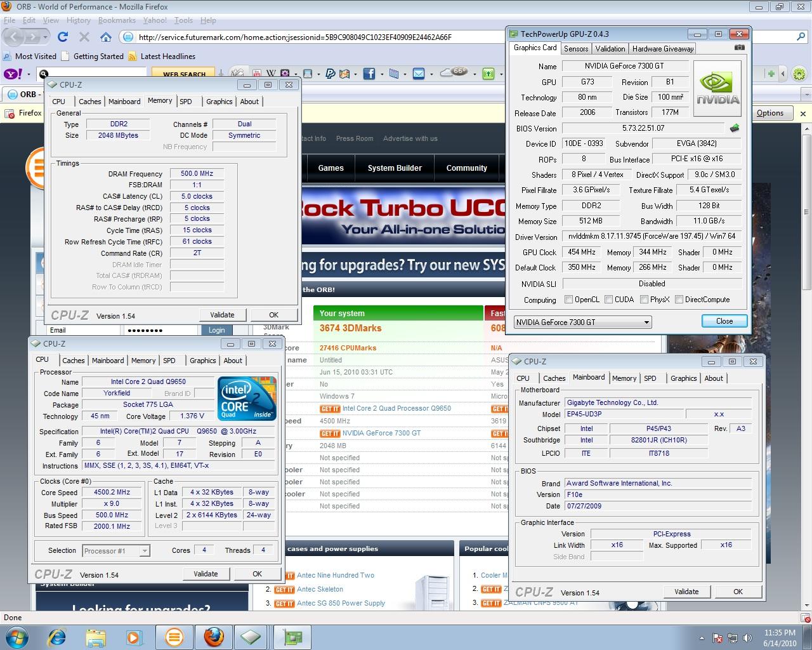Expand Yahoo! logo dropdown arrow
This screenshot has width=812, height=650.
pos(29,75)
